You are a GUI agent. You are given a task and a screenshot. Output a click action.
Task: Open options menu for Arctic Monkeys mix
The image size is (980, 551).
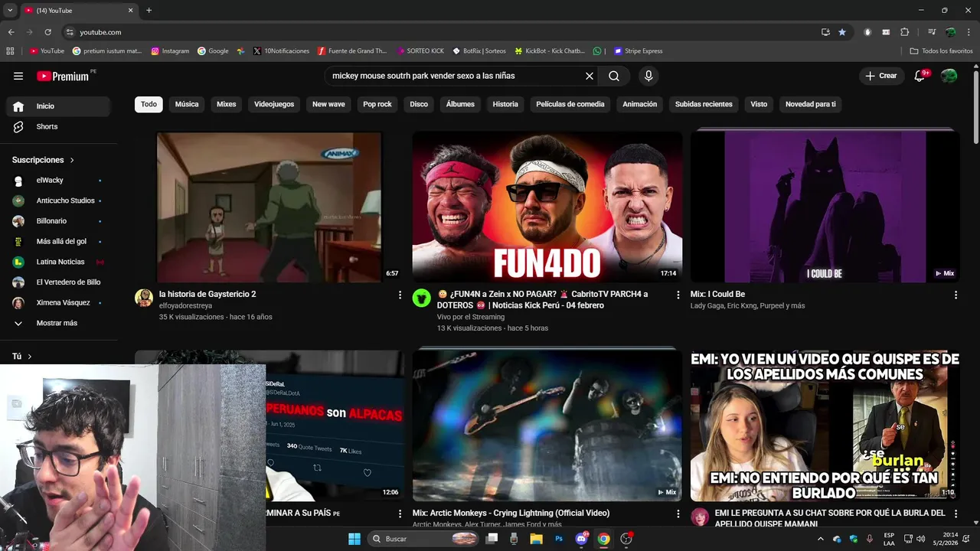(678, 514)
